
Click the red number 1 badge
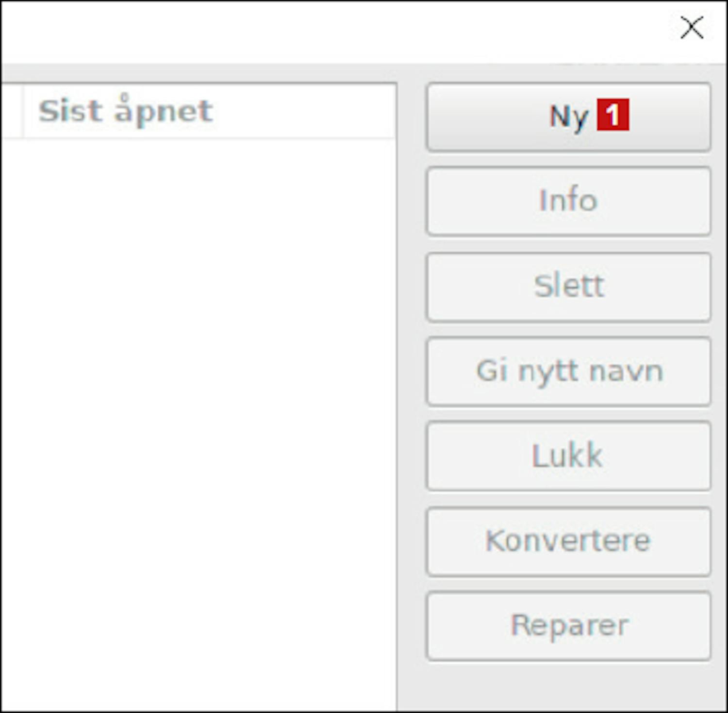coord(613,114)
